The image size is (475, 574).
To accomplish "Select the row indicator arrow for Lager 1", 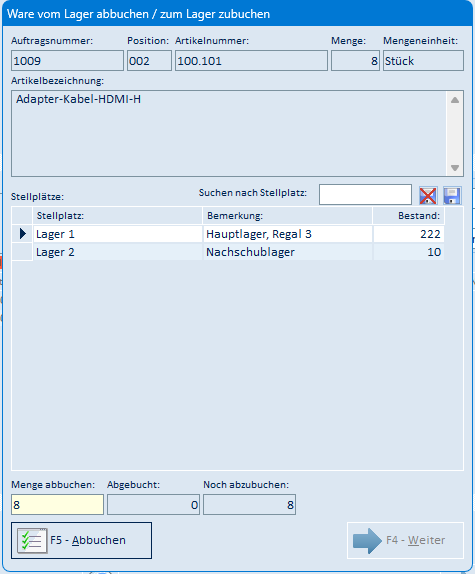I will pyautogui.click(x=22, y=234).
